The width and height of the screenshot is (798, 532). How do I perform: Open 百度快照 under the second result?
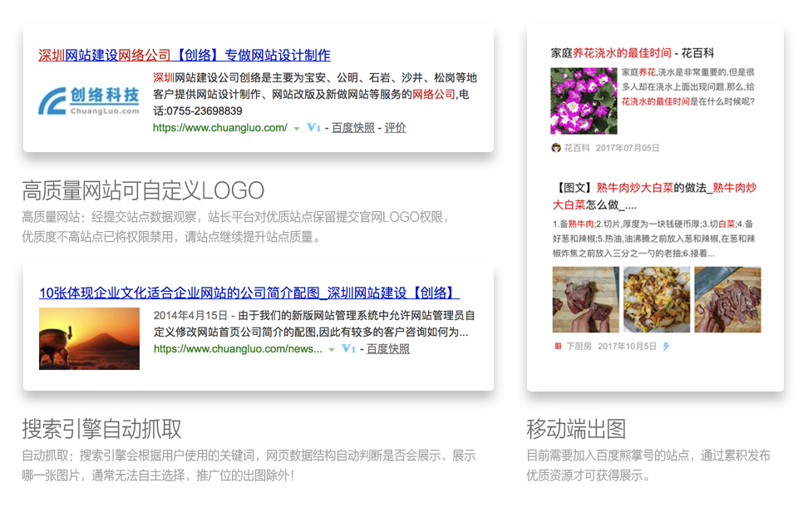click(390, 349)
